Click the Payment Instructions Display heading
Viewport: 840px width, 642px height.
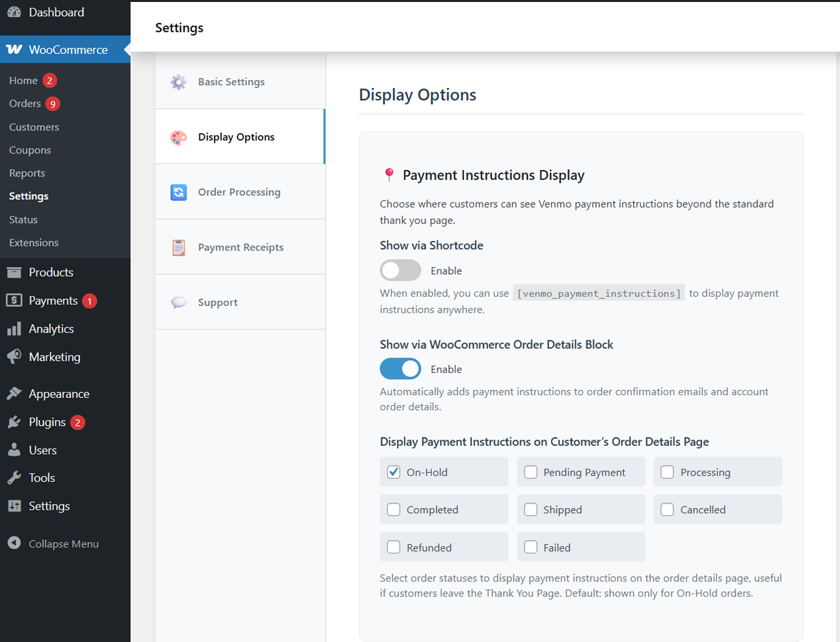coord(493,174)
